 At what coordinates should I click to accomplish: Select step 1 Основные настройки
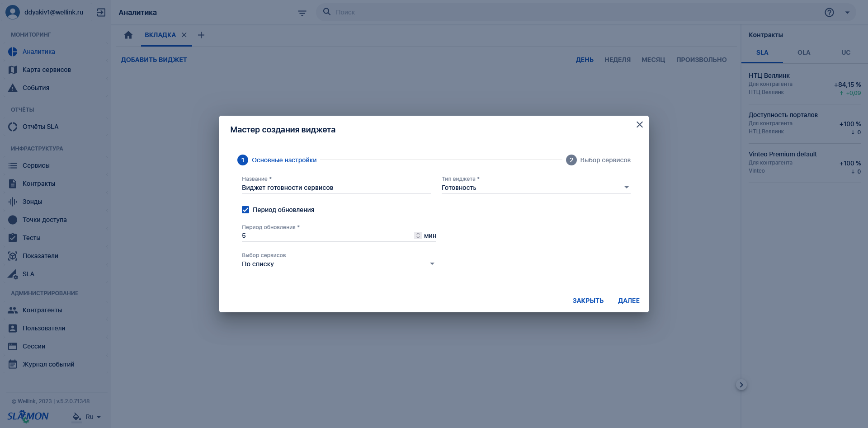pos(277,160)
